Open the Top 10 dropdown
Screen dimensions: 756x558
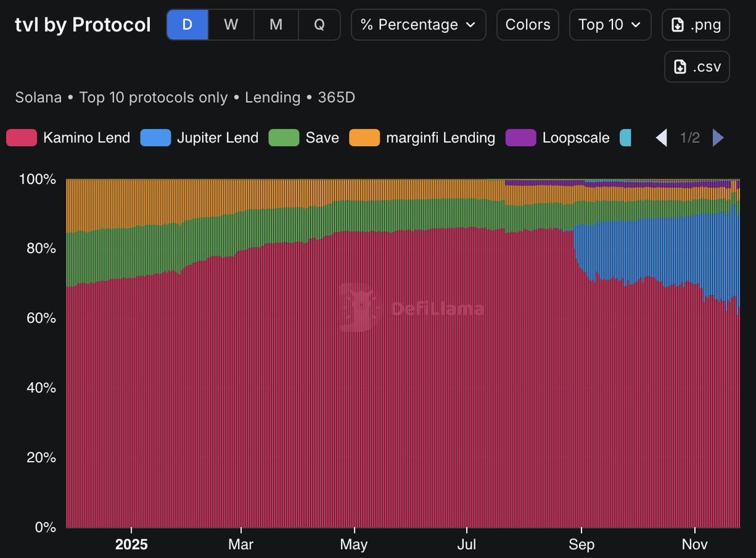point(610,25)
